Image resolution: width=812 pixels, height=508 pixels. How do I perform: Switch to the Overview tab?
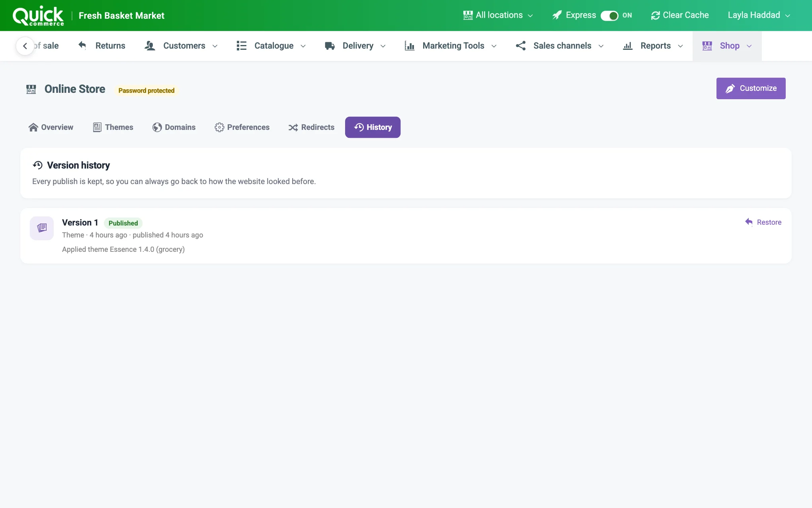click(x=51, y=127)
